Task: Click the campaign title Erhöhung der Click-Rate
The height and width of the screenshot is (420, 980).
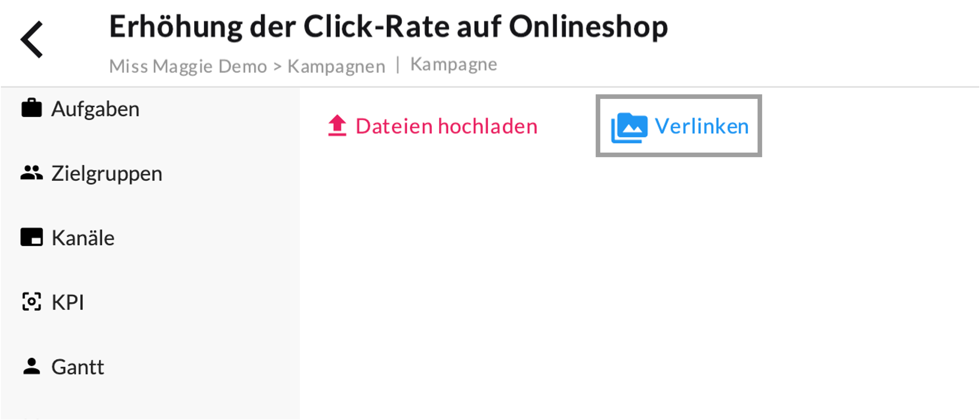Action: point(388,27)
